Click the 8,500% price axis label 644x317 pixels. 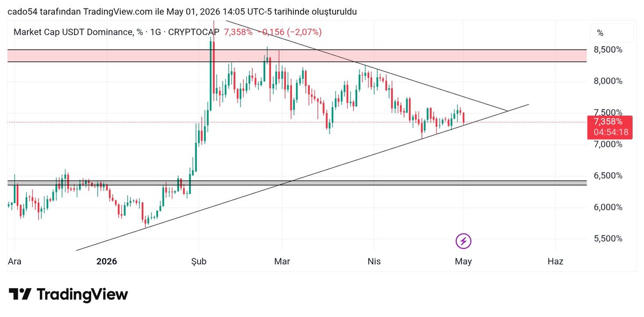tap(608, 50)
